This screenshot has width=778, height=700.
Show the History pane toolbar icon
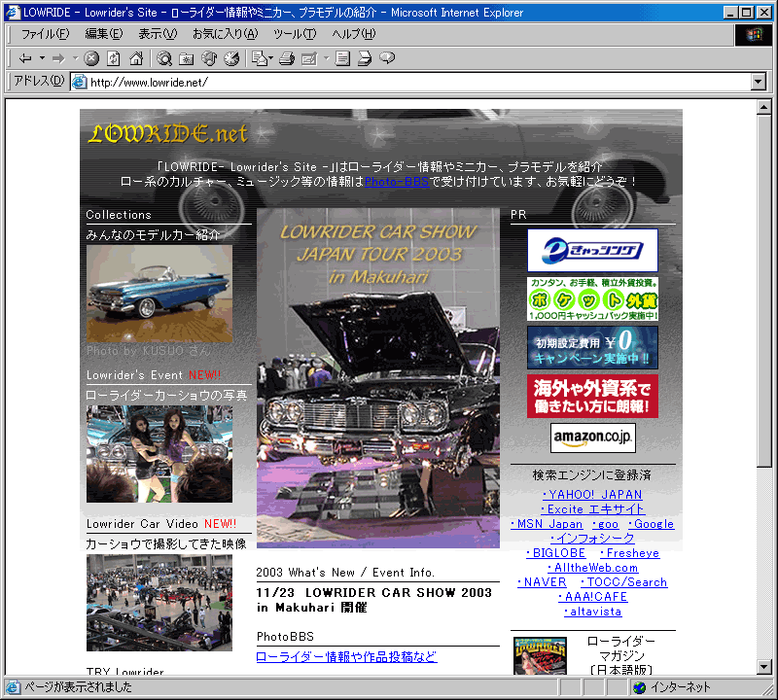pos(231,58)
